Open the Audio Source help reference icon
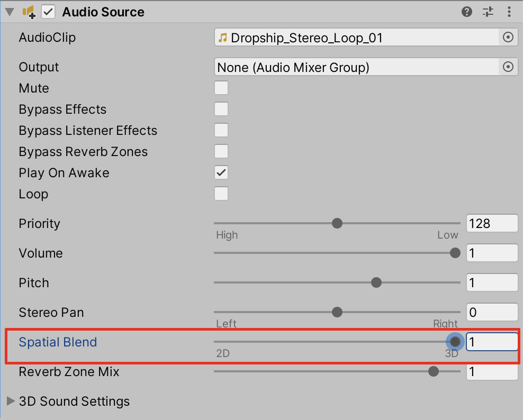Viewport: 523px width, 420px height. 467,12
